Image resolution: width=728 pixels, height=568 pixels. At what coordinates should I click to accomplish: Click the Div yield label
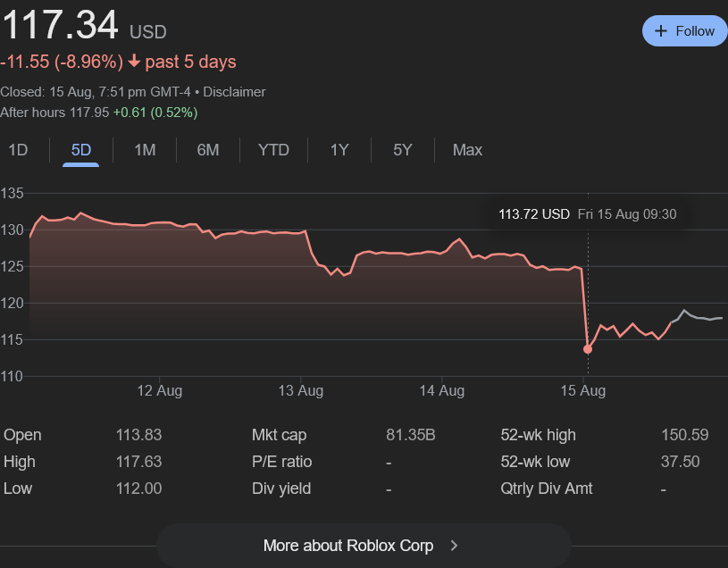[x=281, y=489]
